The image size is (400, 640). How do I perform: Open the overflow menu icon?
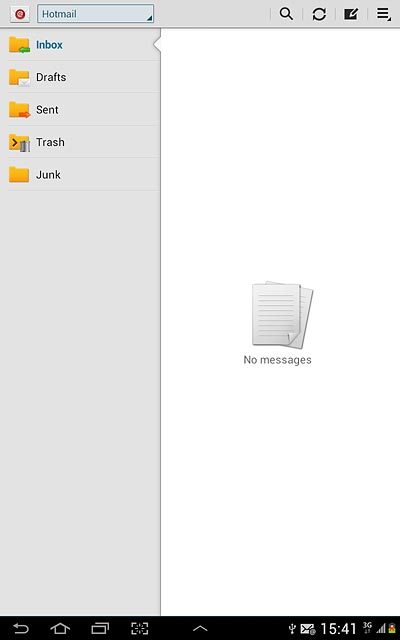[x=384, y=14]
